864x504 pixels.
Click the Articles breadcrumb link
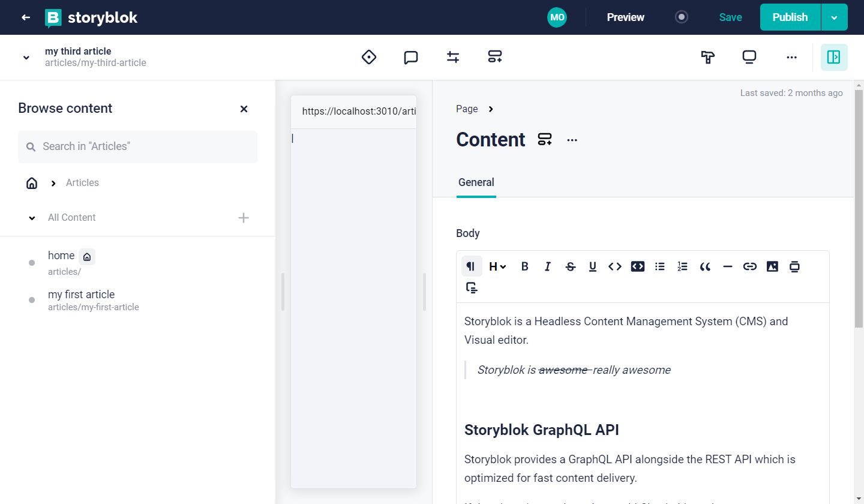pos(82,182)
